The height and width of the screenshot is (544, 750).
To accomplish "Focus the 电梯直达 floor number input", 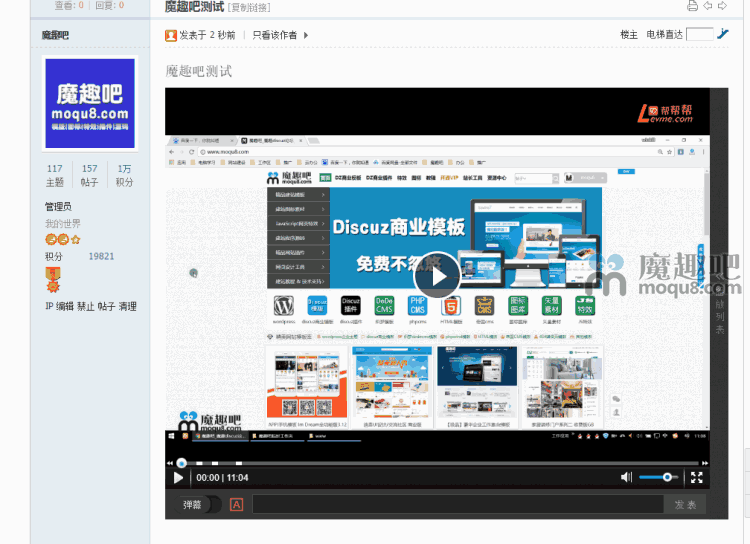I will point(699,34).
